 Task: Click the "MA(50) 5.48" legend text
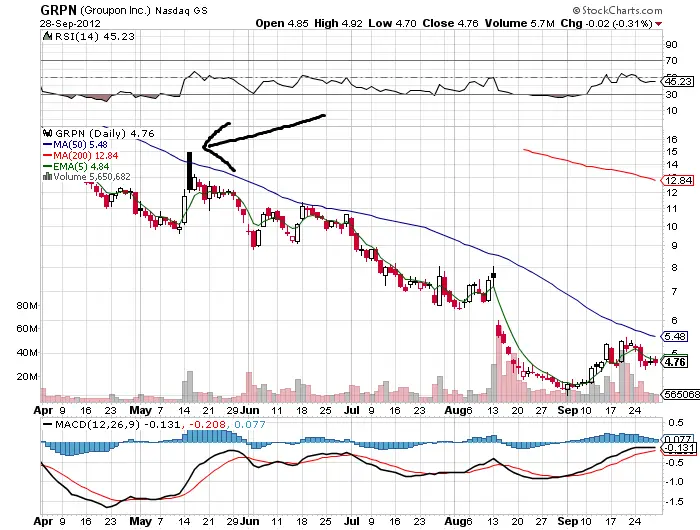[x=80, y=145]
